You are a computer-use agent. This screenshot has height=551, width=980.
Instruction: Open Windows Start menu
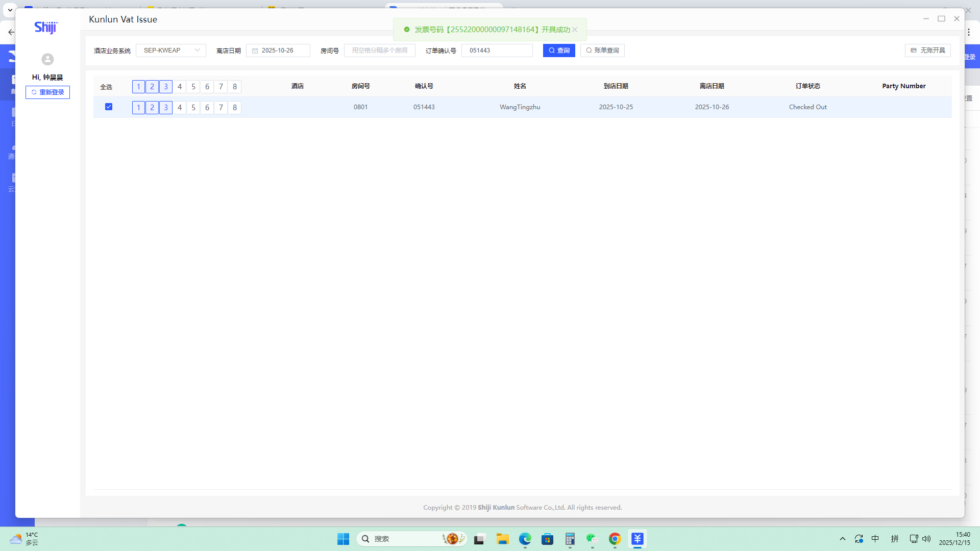[343, 539]
